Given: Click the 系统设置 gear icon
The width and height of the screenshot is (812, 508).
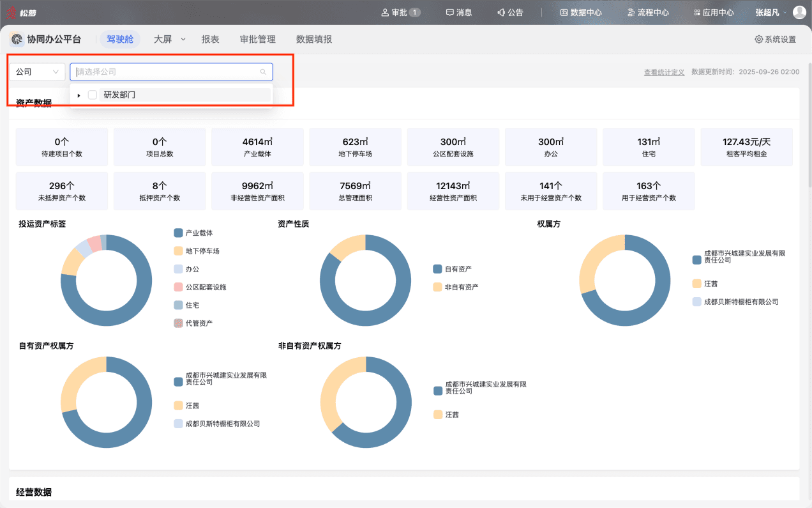Looking at the screenshot, I should [x=758, y=39].
